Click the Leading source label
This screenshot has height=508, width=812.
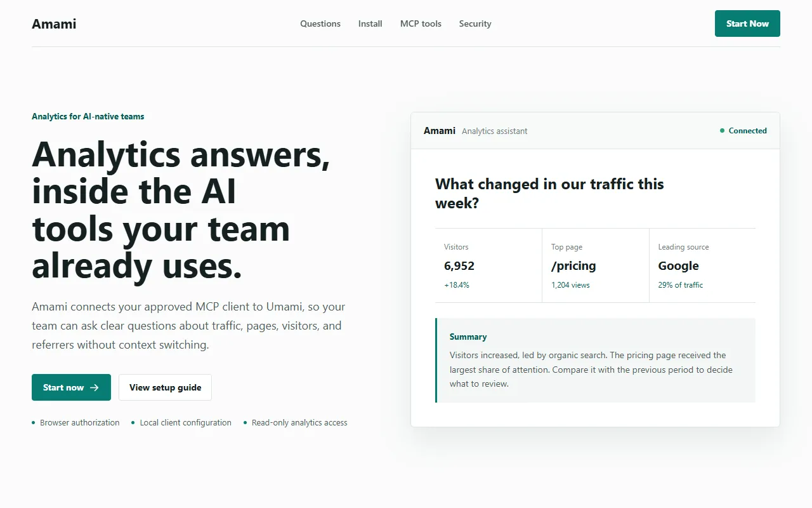click(x=683, y=247)
